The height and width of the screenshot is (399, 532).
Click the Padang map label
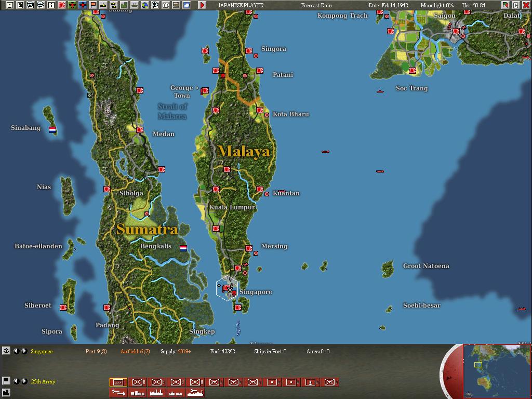click(x=107, y=325)
